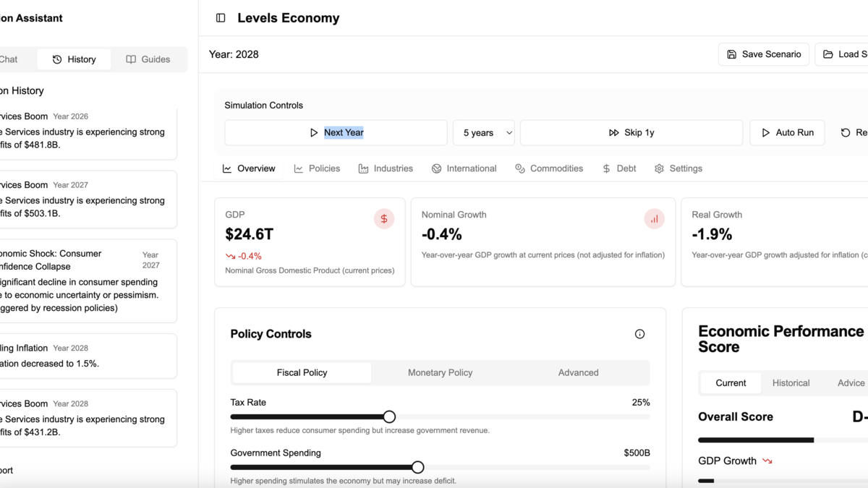Click the Commodities globe icon
The width and height of the screenshot is (868, 488).
[519, 168]
